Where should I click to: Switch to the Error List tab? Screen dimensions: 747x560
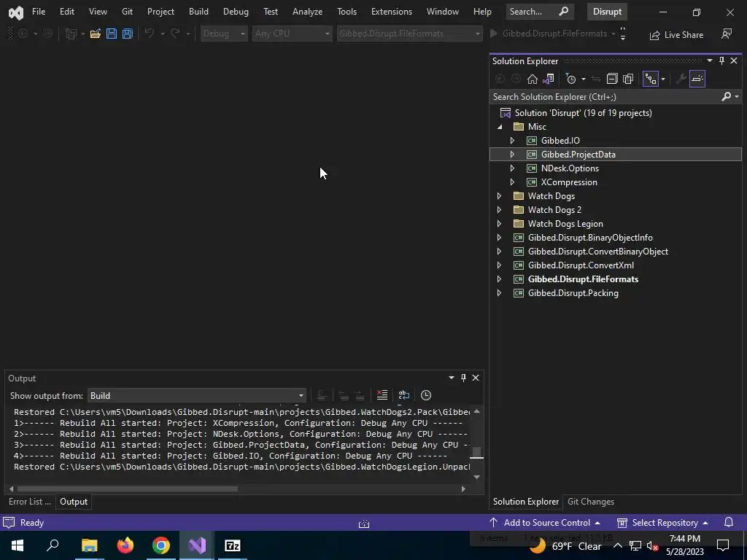[x=29, y=502]
